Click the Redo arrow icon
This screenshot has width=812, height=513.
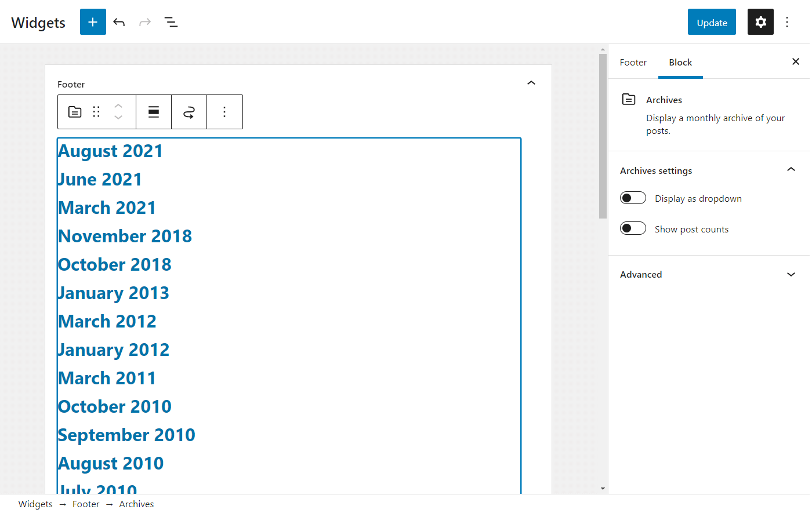[144, 21]
